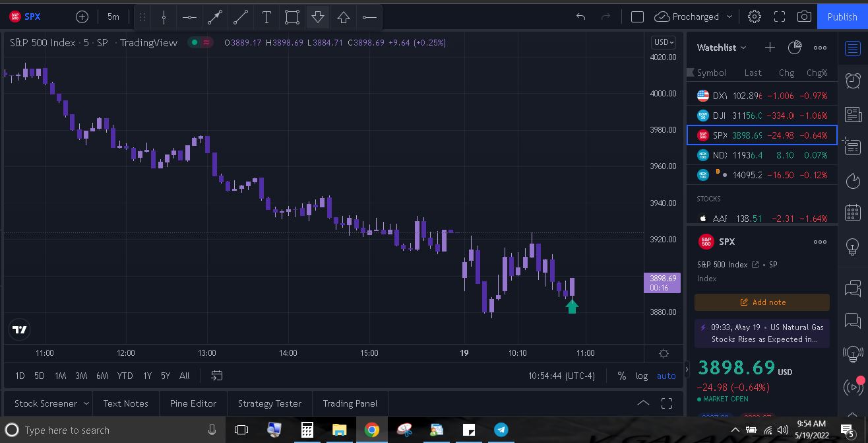The height and width of the screenshot is (443, 868).
Task: Select the horizontal line drawing tool
Action: [189, 17]
